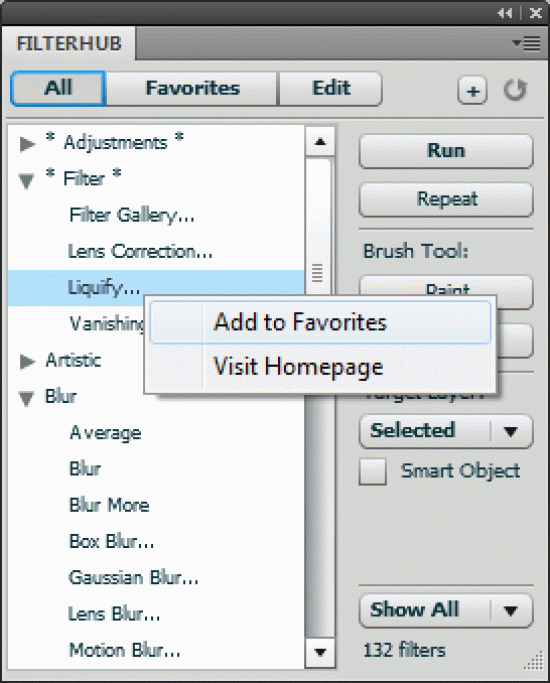Switch to the Favorites tab

click(192, 88)
